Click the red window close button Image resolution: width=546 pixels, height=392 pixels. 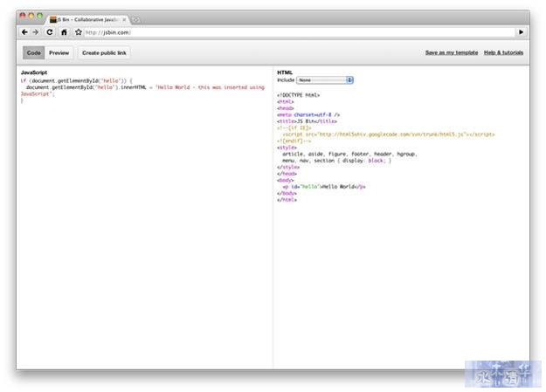click(23, 16)
